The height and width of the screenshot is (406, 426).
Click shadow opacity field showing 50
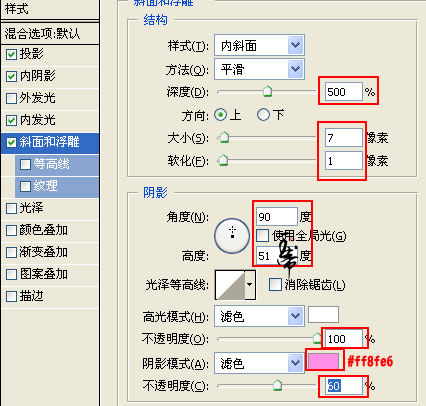coord(344,386)
